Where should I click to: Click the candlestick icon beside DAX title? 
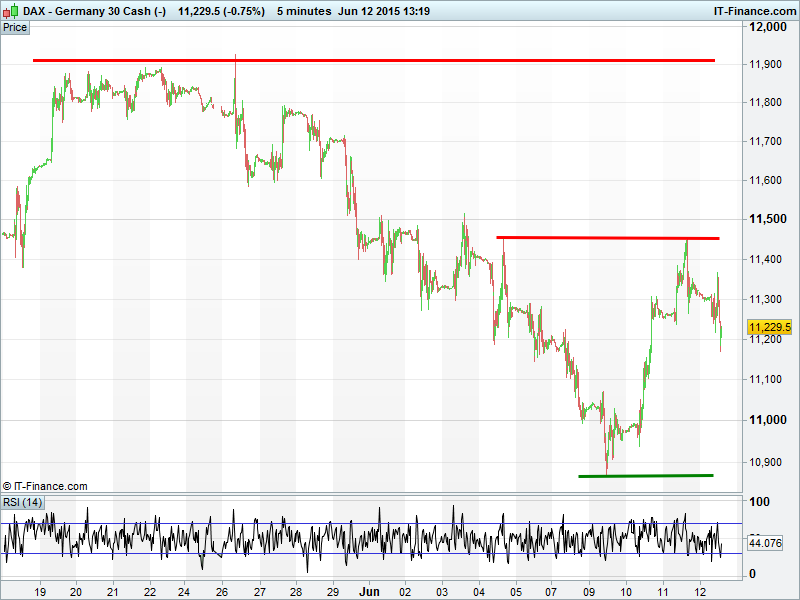[x=10, y=11]
